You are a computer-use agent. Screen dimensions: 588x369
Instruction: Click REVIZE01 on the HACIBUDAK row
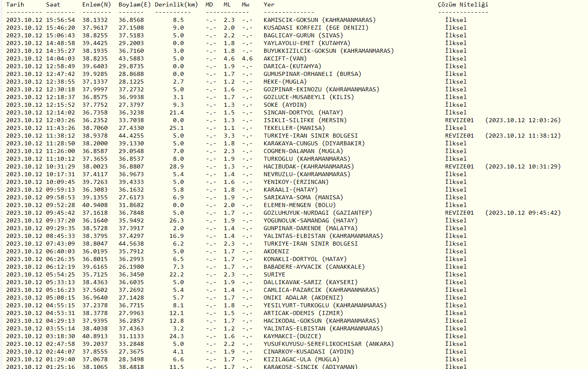click(459, 166)
